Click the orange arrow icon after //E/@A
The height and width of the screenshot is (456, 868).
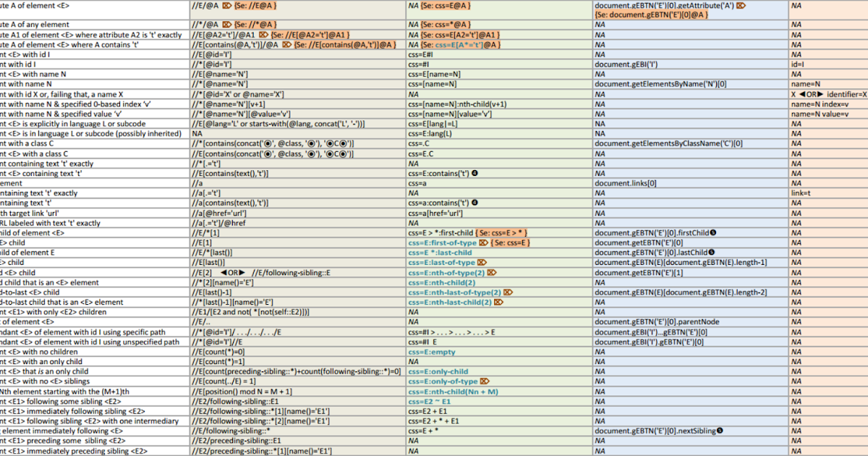(226, 5)
